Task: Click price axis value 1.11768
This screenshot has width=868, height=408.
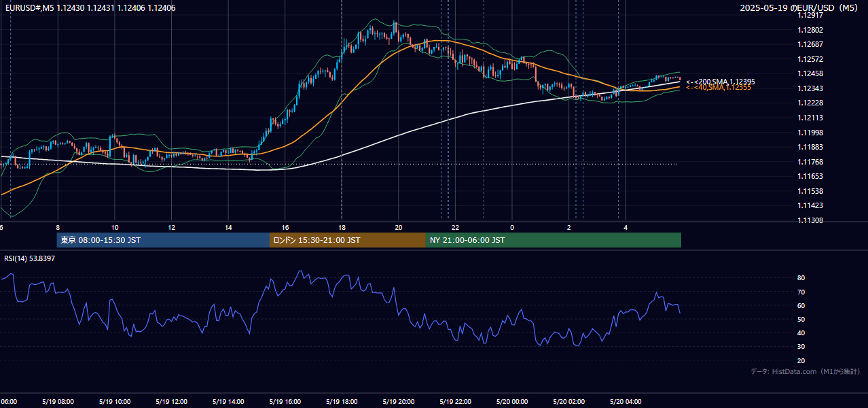Action: point(810,162)
